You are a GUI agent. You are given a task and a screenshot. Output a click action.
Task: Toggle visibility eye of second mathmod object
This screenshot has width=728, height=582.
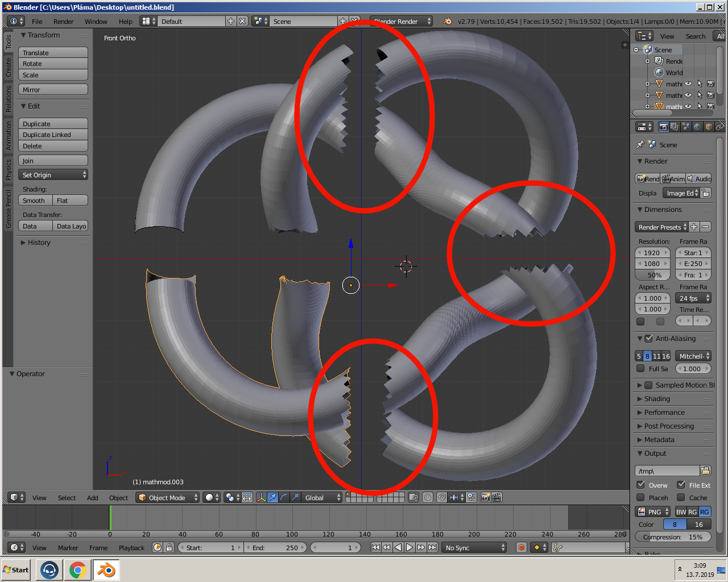[x=688, y=95]
